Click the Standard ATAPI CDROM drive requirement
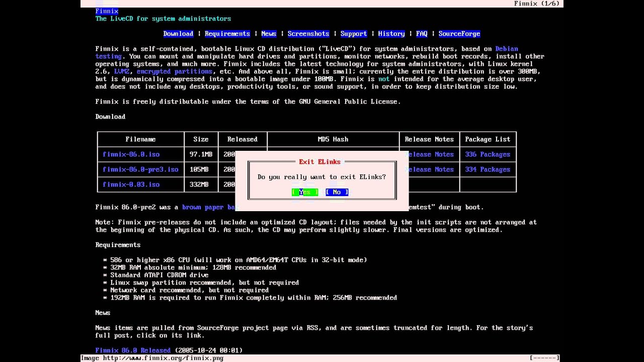Viewport: 644px width, 362px height. [x=155, y=275]
